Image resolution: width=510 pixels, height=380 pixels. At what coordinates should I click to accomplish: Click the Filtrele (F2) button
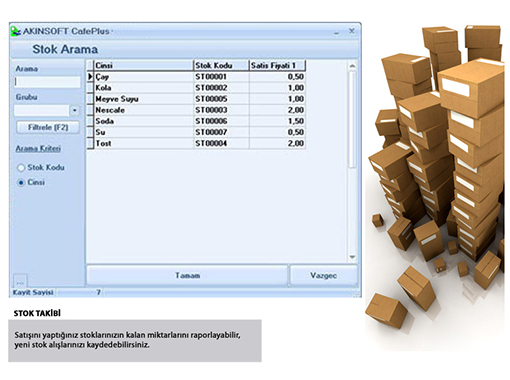click(48, 127)
